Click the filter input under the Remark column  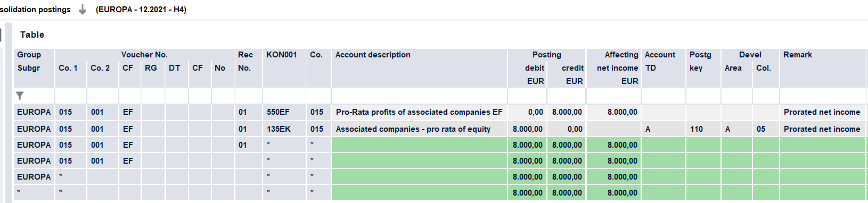(x=822, y=96)
